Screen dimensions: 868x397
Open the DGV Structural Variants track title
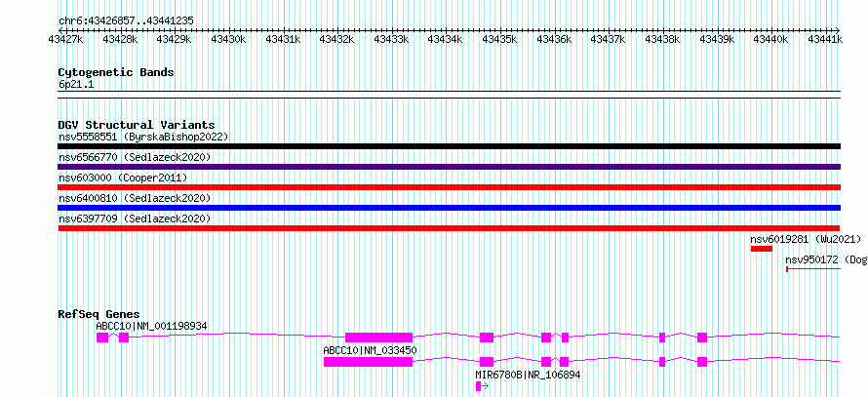137,125
